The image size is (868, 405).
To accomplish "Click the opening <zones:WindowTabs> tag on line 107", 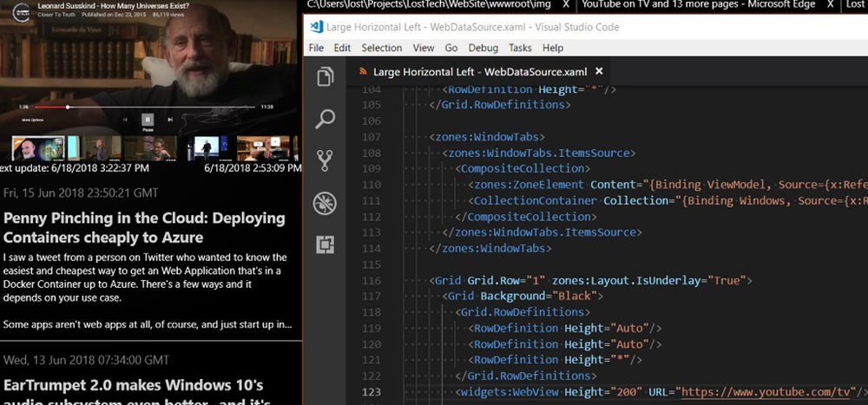I will 487,137.
